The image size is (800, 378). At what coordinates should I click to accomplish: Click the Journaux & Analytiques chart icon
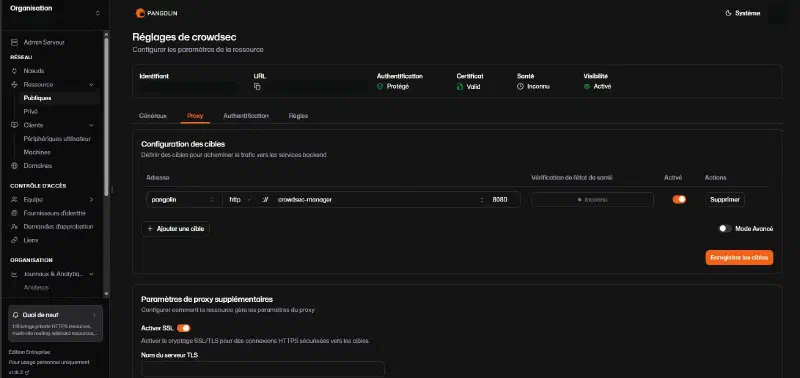(14, 274)
